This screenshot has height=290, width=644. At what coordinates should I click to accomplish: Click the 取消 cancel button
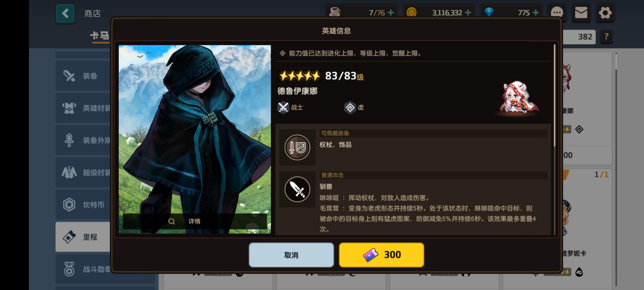point(291,255)
